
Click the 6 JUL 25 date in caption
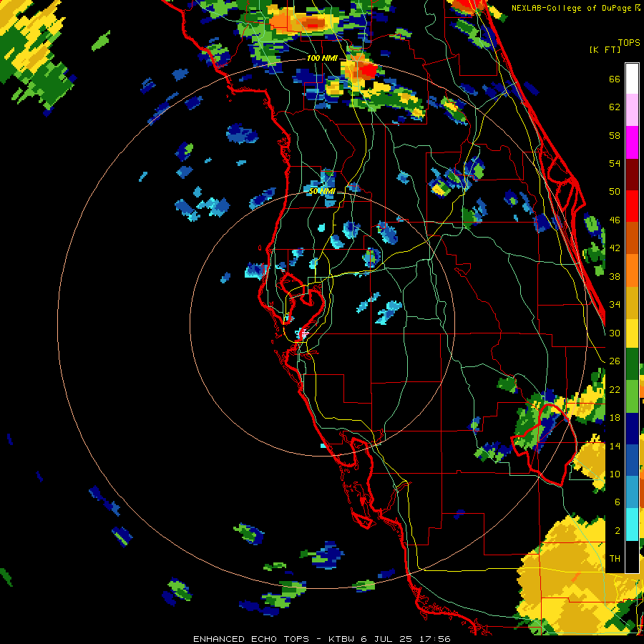tap(388, 639)
